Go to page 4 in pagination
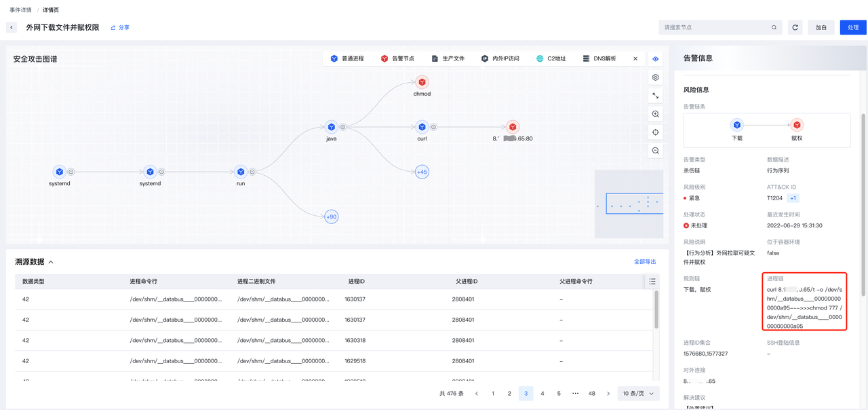Image resolution: width=868 pixels, height=410 pixels. pos(542,394)
